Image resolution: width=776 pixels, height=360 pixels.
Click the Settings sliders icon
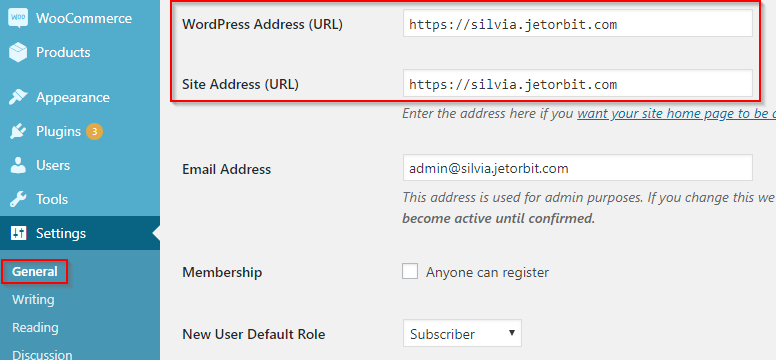tap(18, 233)
